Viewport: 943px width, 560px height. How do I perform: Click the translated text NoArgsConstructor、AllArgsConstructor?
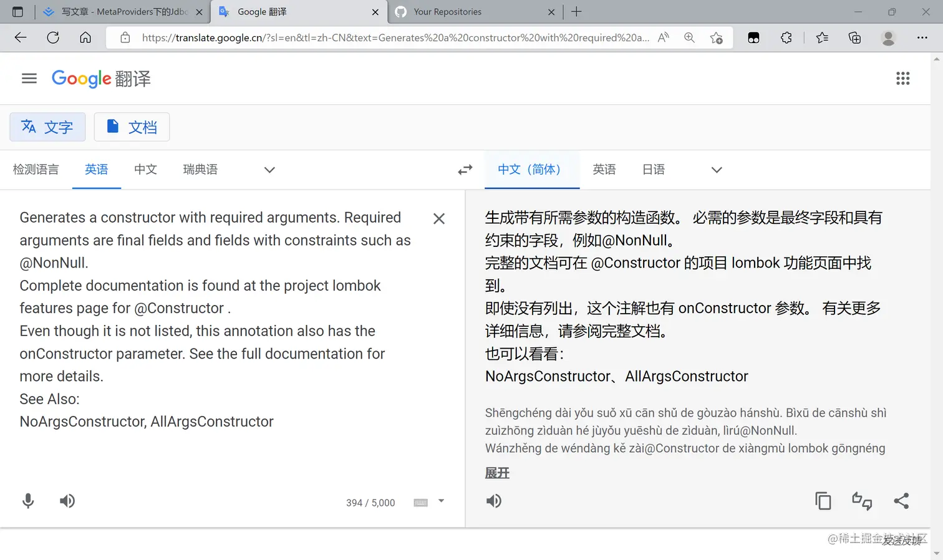tap(616, 377)
